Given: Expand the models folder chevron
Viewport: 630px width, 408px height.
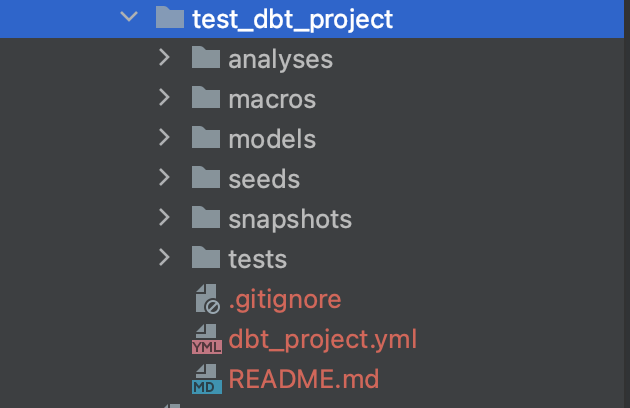Looking at the screenshot, I should click(x=165, y=138).
